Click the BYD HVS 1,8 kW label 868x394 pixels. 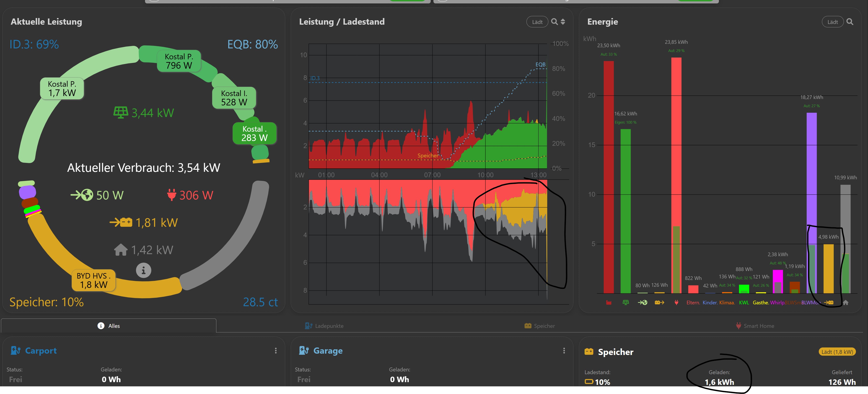93,280
